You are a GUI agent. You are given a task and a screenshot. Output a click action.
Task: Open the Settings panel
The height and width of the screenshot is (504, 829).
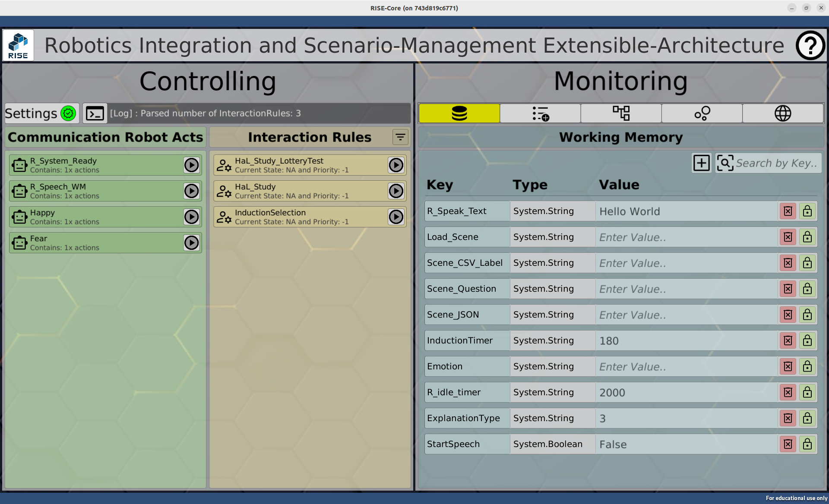click(41, 113)
